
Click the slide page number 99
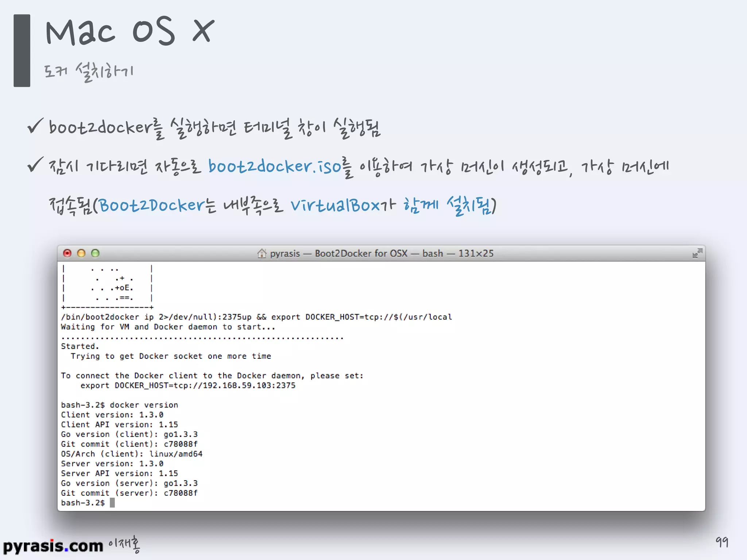(x=722, y=542)
